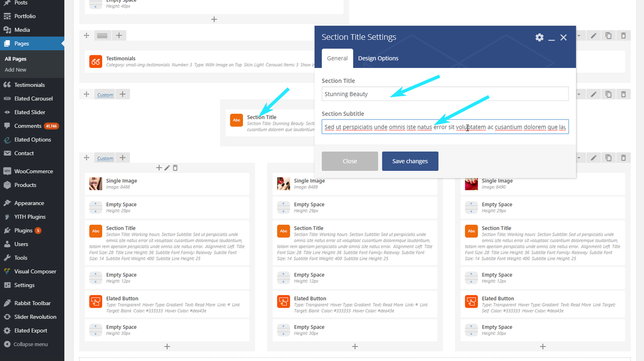The image size is (644, 361).
Task: Edit first column with pencil icon
Action: click(167, 168)
